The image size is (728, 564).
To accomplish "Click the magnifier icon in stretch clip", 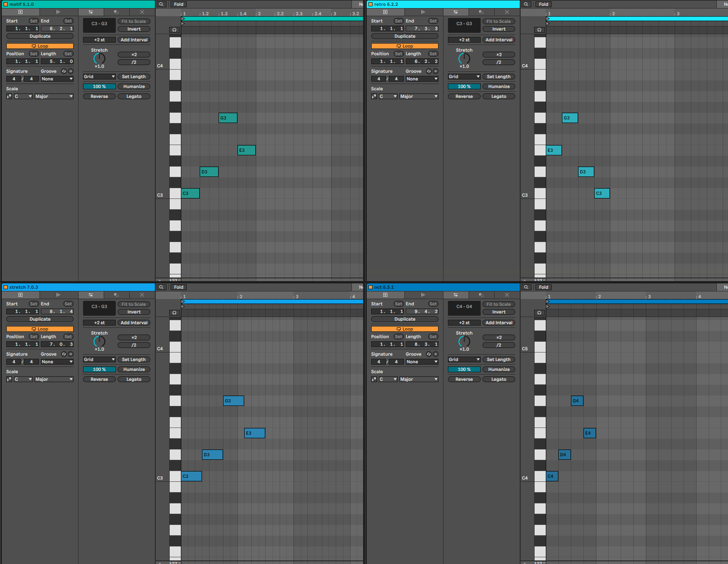I will [161, 287].
